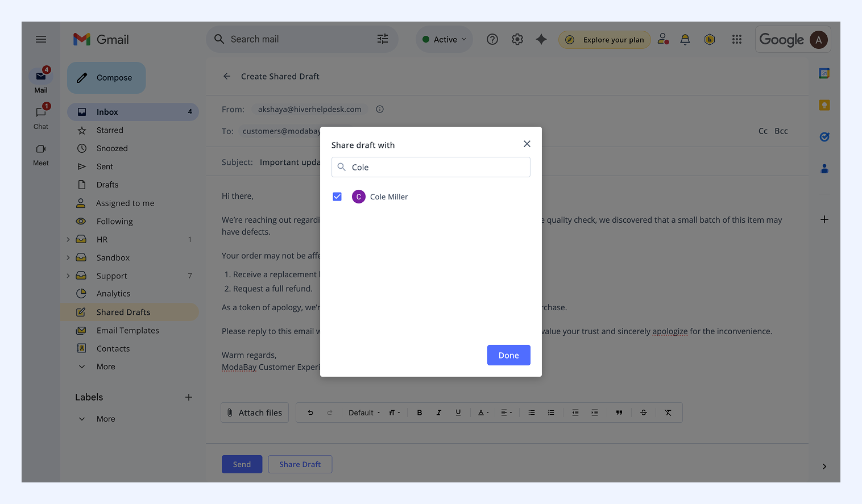Insert a bulleted list

click(x=532, y=413)
